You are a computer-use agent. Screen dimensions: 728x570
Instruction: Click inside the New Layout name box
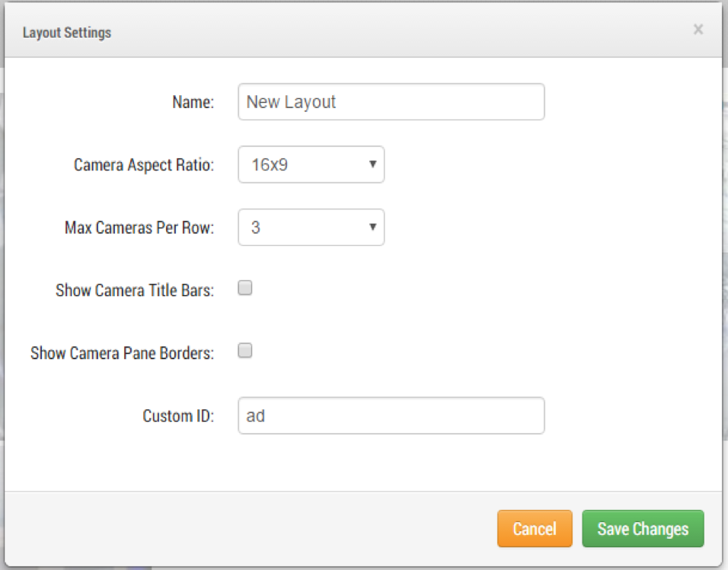[391, 101]
